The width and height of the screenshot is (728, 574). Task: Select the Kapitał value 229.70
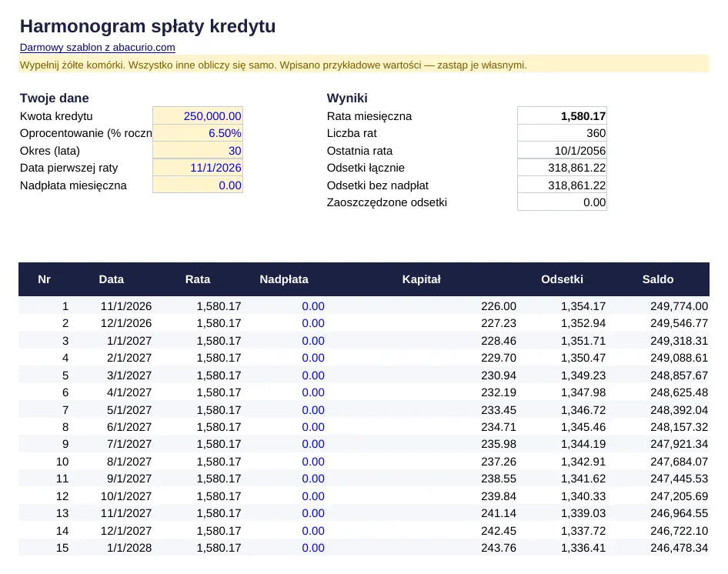click(499, 358)
